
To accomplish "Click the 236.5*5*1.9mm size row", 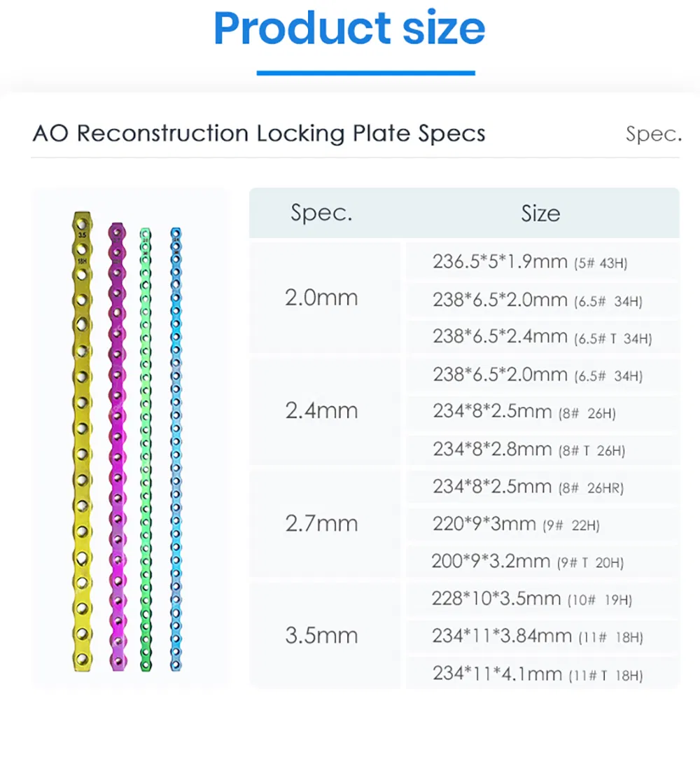I will point(531,263).
